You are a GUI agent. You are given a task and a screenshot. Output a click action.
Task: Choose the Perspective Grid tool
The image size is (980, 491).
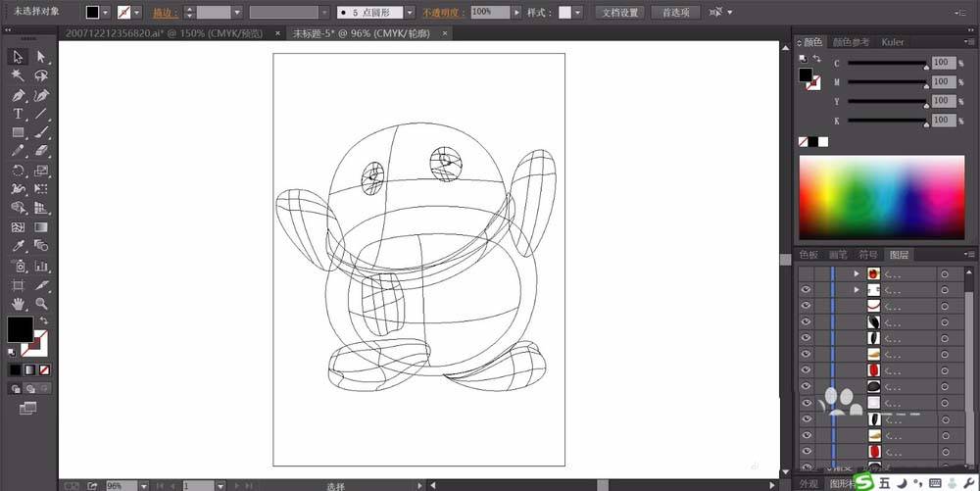(x=41, y=208)
